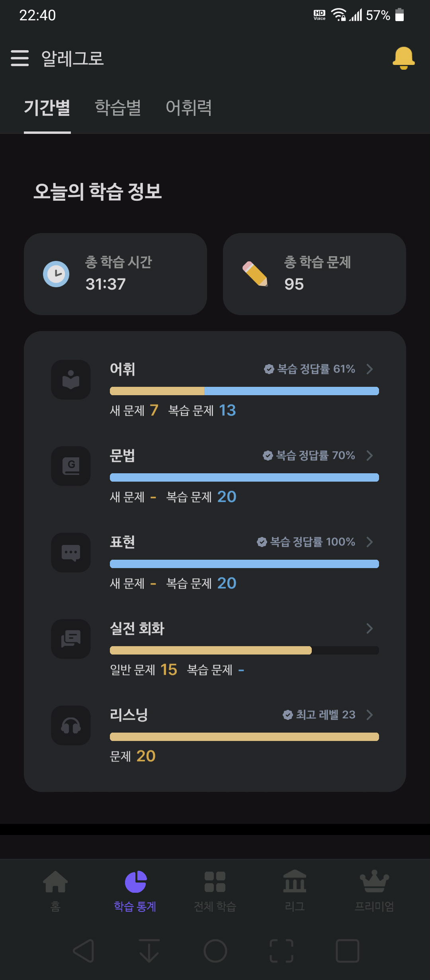Tap 최고 레벨 23 label

[319, 715]
